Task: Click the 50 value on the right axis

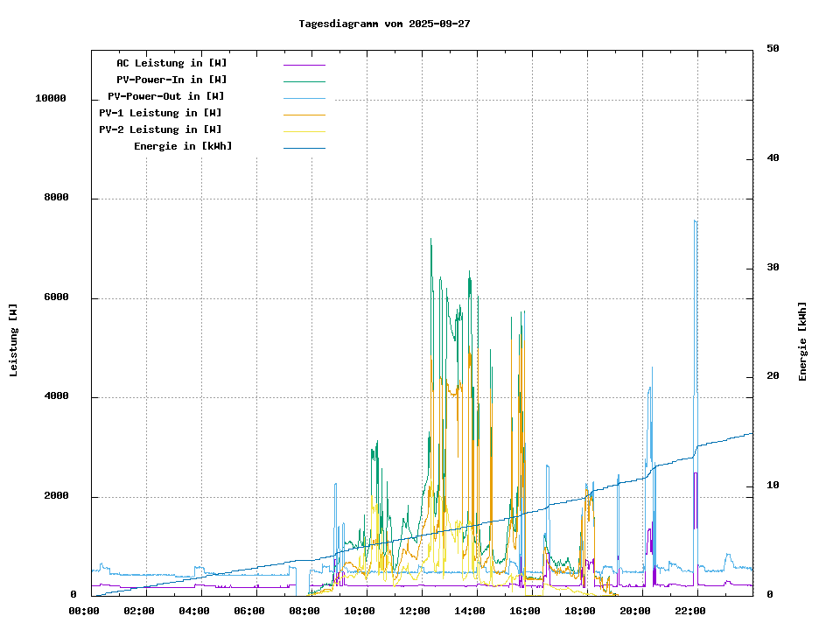Action: [773, 49]
